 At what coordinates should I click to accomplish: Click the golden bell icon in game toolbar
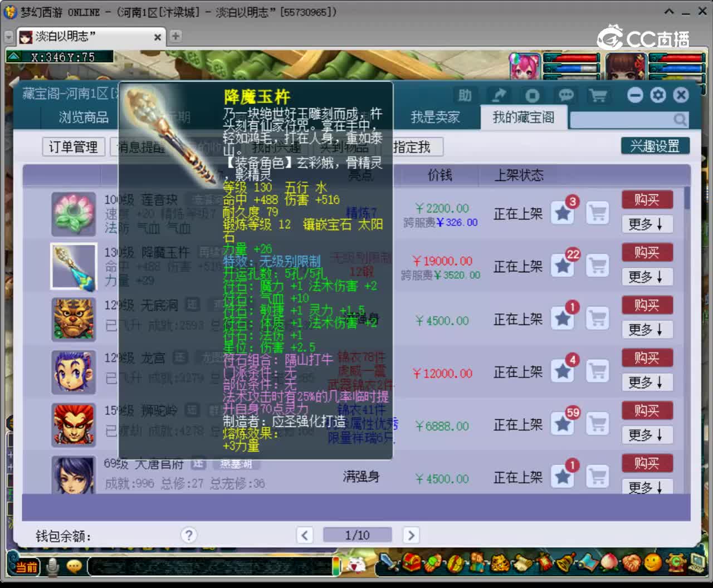(566, 563)
